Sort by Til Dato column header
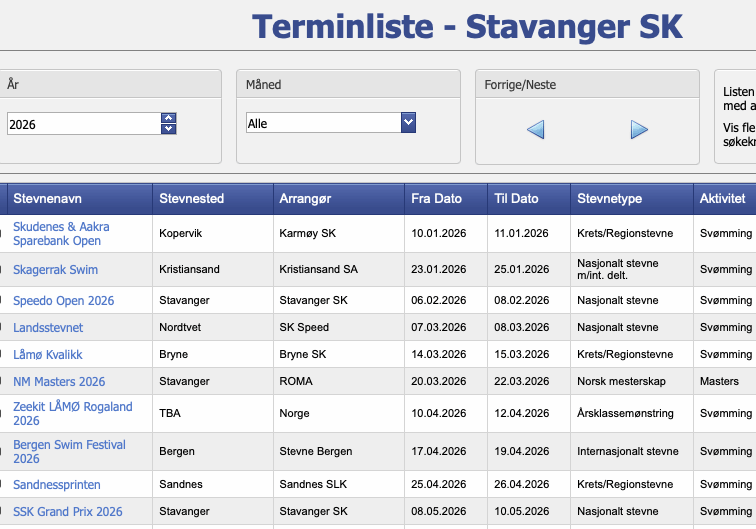This screenshot has height=529, width=756. coord(516,199)
